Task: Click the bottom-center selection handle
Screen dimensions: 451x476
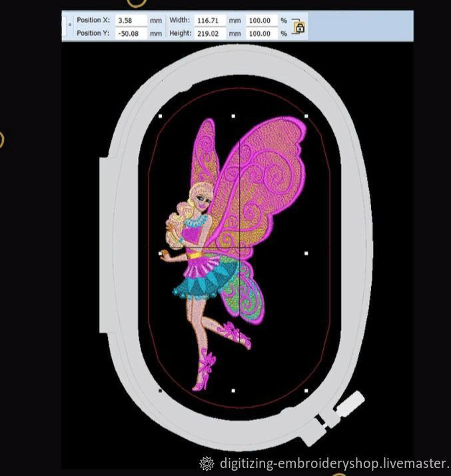Action: pyautogui.click(x=233, y=391)
